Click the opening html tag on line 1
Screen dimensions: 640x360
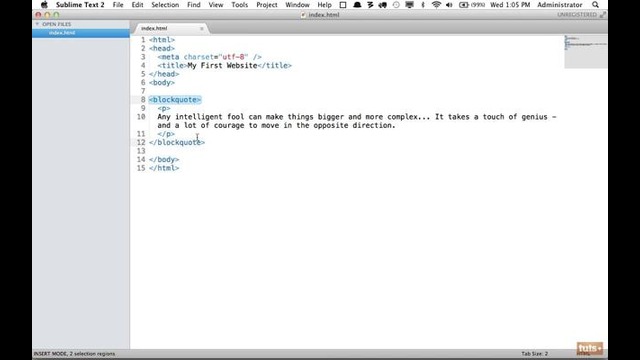[162, 40]
